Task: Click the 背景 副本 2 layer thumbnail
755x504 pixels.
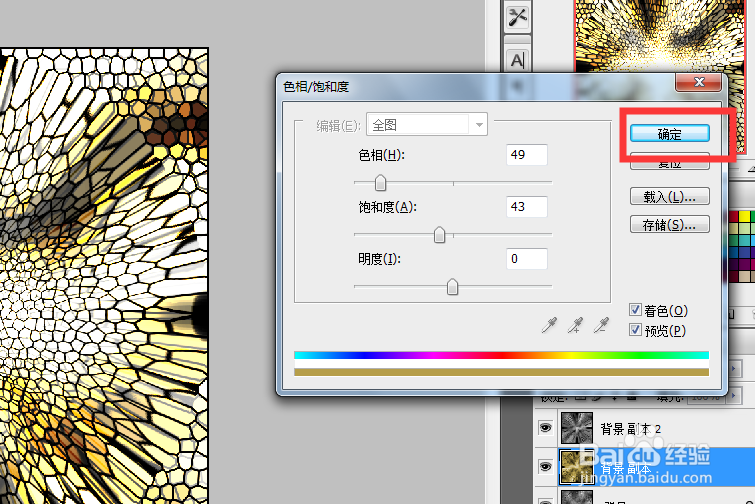Action: tap(577, 427)
